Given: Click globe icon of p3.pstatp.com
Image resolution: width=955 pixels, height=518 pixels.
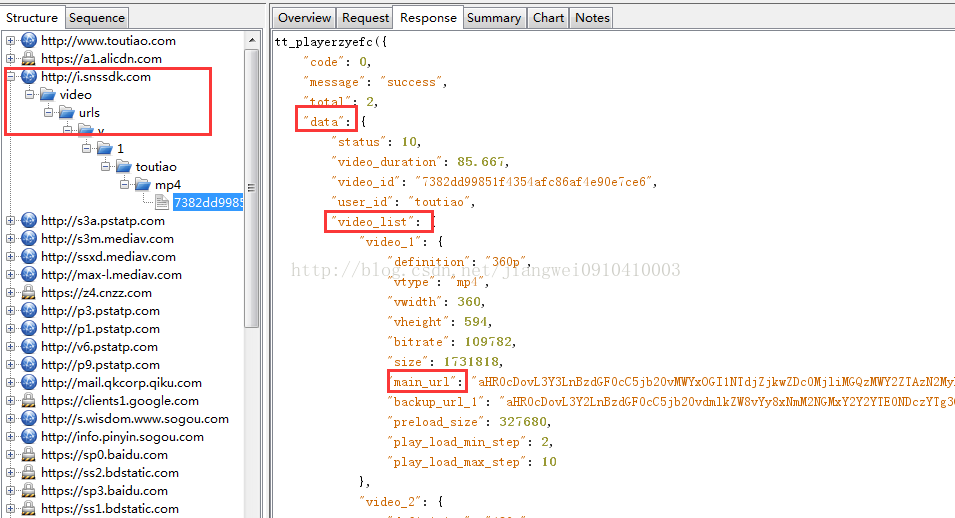Looking at the screenshot, I should 29,311.
